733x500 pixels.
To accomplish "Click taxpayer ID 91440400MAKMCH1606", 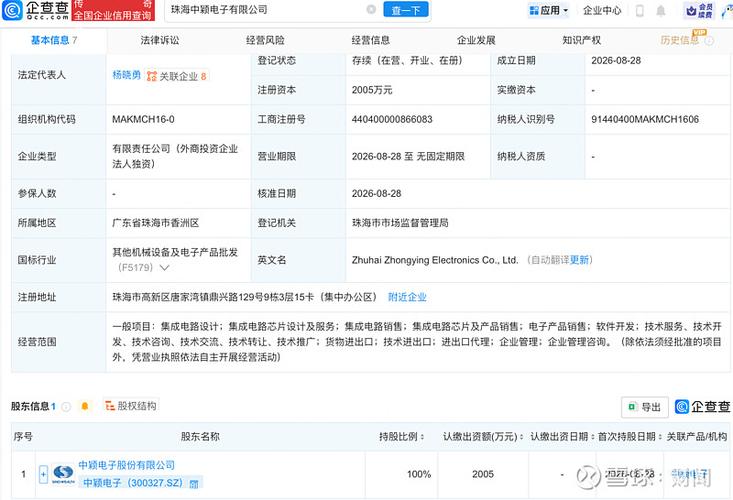I will [x=645, y=119].
